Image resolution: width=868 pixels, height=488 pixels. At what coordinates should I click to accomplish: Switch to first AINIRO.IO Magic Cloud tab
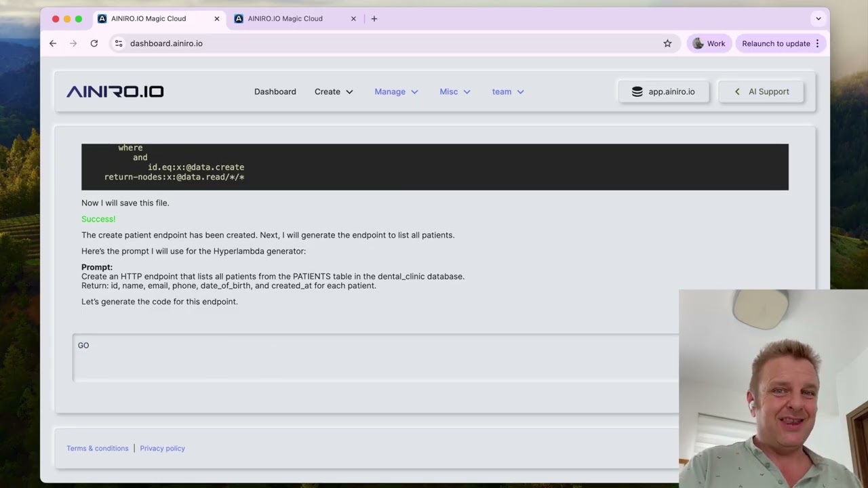(x=159, y=19)
